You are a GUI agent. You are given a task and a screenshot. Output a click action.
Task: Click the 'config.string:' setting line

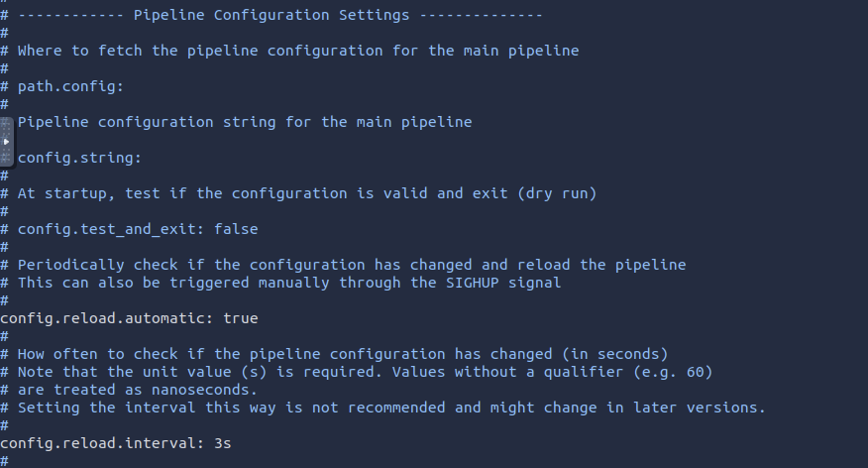tap(79, 158)
